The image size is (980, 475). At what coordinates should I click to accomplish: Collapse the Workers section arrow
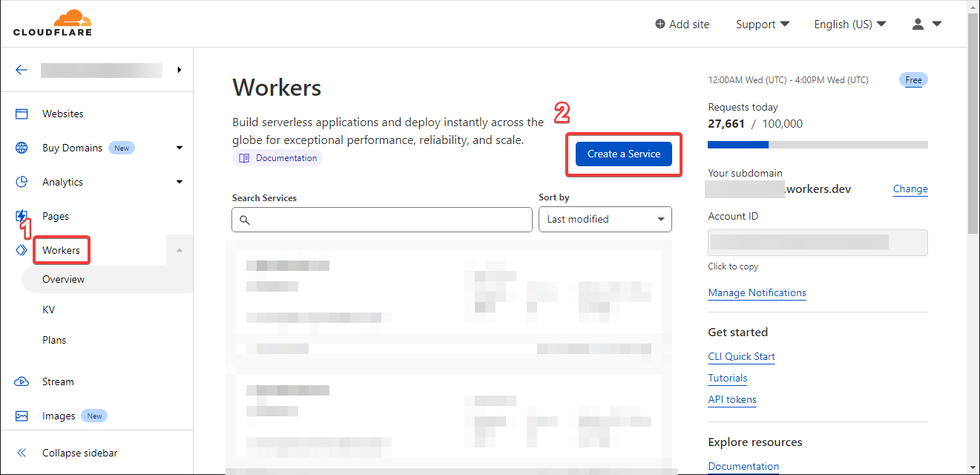coord(180,250)
